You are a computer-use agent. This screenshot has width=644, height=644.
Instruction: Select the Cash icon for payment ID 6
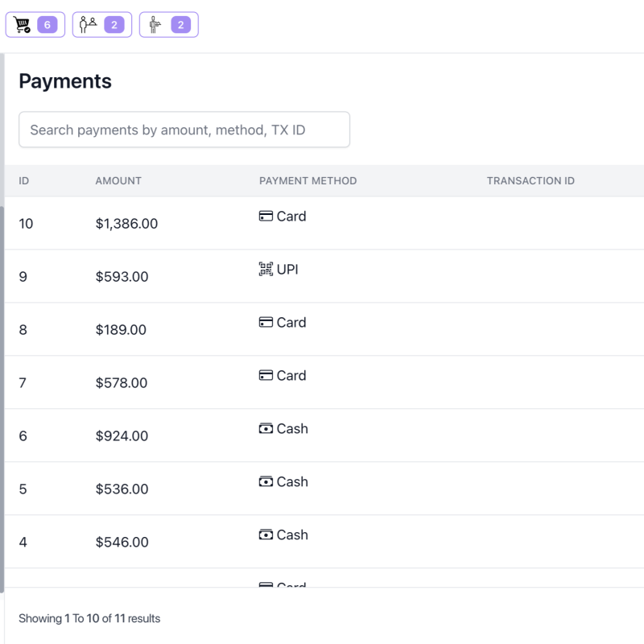[x=266, y=427]
